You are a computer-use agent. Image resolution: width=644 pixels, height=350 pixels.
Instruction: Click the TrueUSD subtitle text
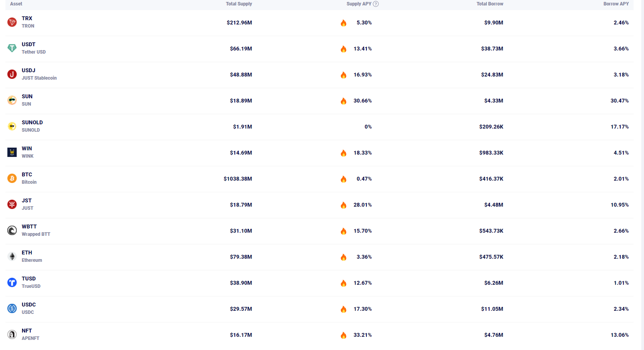pyautogui.click(x=31, y=286)
